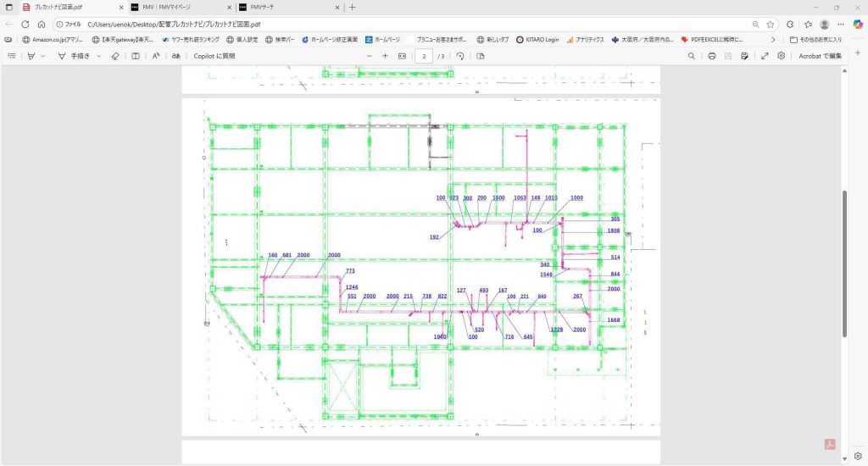The height and width of the screenshot is (466, 868).
Task: Add this page to favorites star
Action: pos(770,25)
